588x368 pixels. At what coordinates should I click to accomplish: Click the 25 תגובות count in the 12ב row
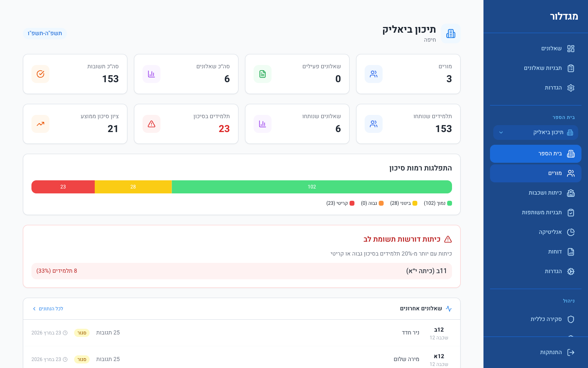(x=108, y=333)
